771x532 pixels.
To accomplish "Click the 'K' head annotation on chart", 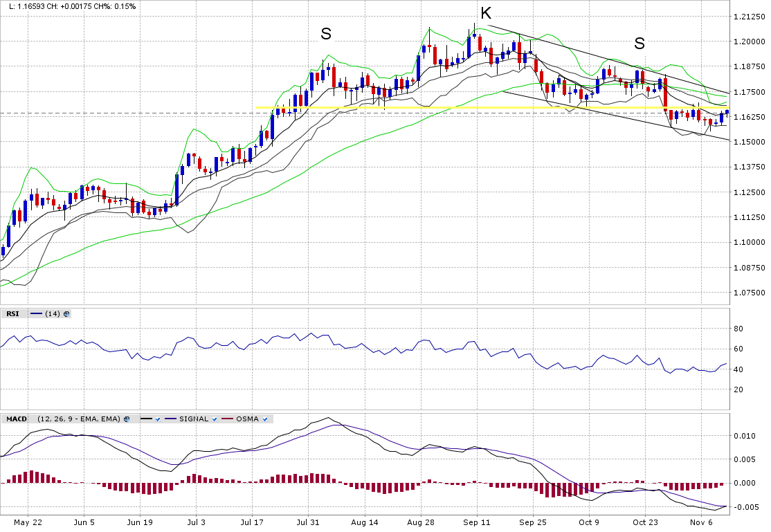I will [x=486, y=12].
